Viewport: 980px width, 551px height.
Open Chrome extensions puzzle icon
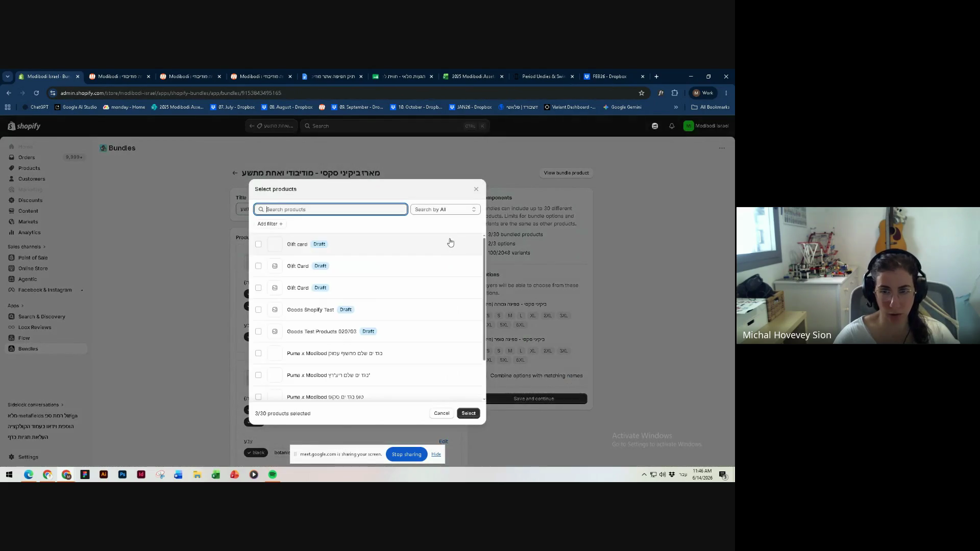point(675,93)
